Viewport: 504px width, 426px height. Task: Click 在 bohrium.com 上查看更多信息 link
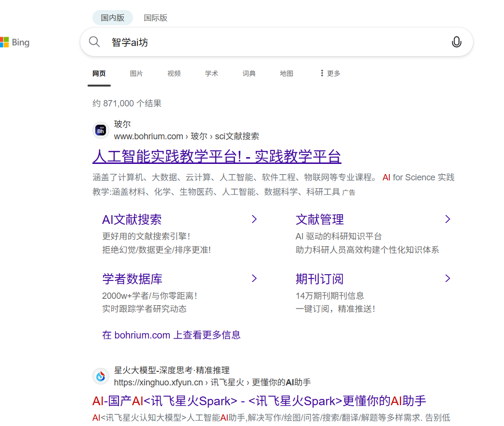pos(171,335)
